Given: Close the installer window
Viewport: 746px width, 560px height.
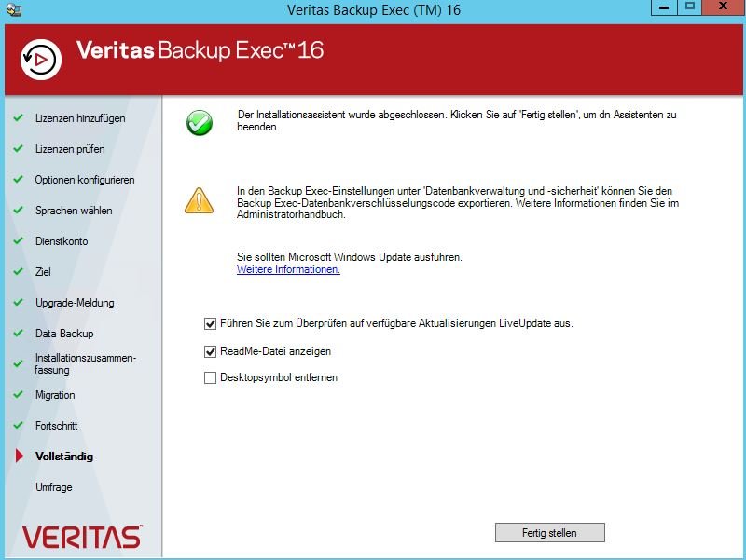Looking at the screenshot, I should pyautogui.click(x=724, y=7).
